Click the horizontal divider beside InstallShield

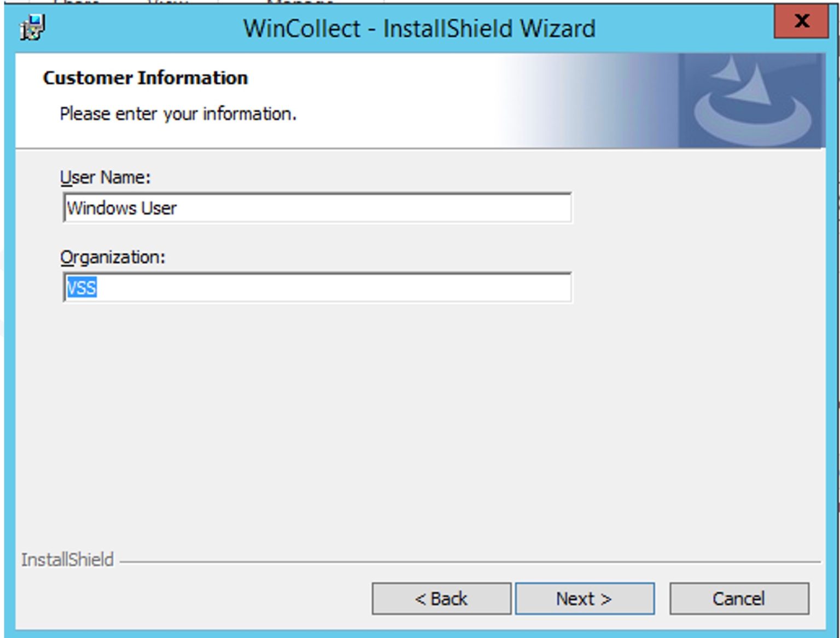470,561
